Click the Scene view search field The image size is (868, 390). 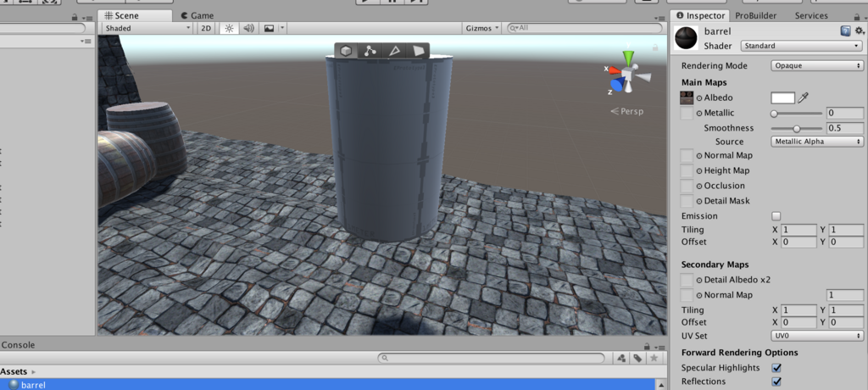pyautogui.click(x=585, y=28)
